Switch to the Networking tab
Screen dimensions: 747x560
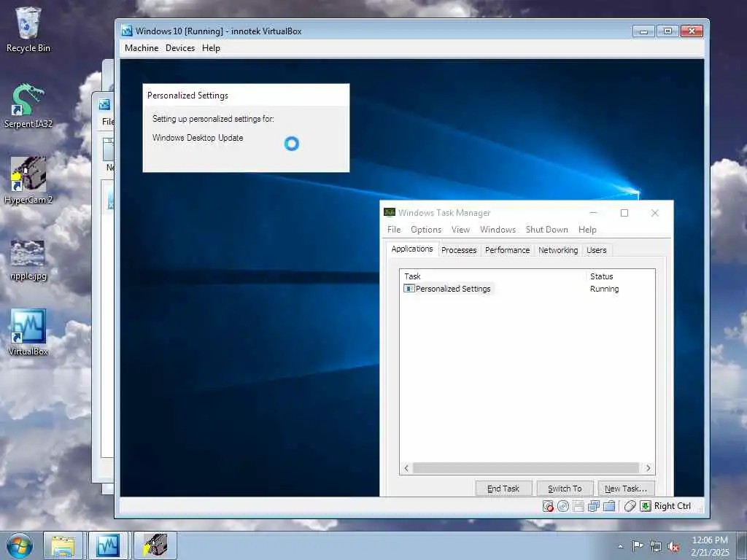coord(558,251)
